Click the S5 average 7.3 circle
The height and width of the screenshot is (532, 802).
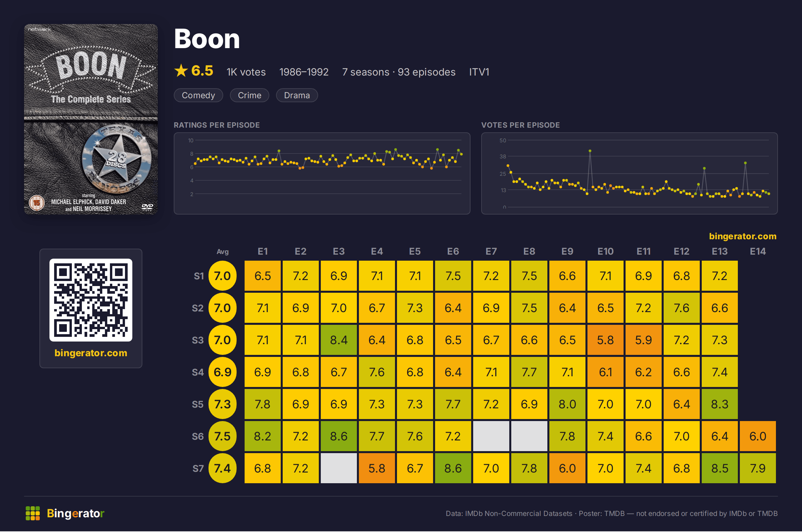click(222, 404)
